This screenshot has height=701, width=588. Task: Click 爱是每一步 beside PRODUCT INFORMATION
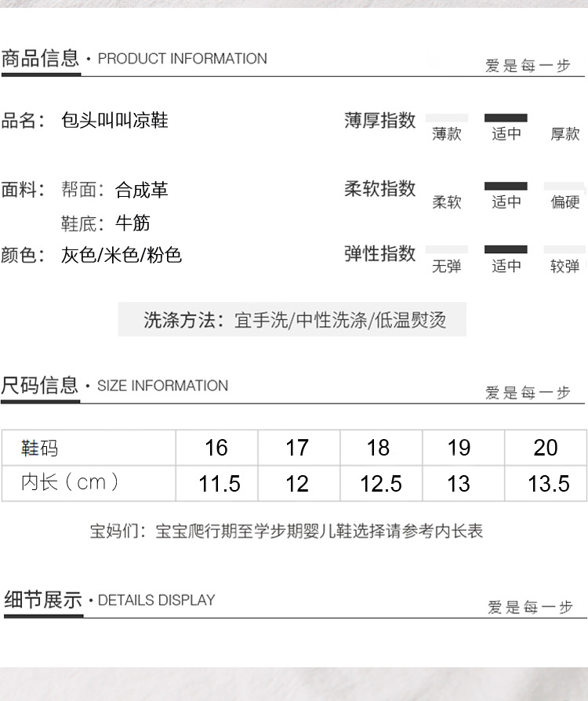pyautogui.click(x=528, y=66)
